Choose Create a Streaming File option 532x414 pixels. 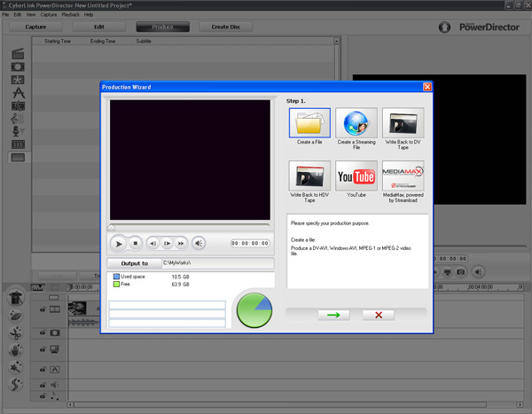pos(356,123)
